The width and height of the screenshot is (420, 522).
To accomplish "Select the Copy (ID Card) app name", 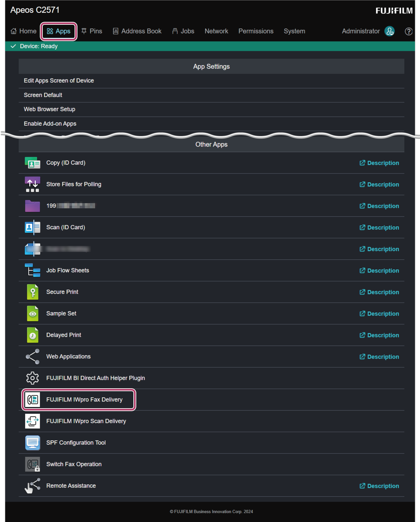I will 66,163.
